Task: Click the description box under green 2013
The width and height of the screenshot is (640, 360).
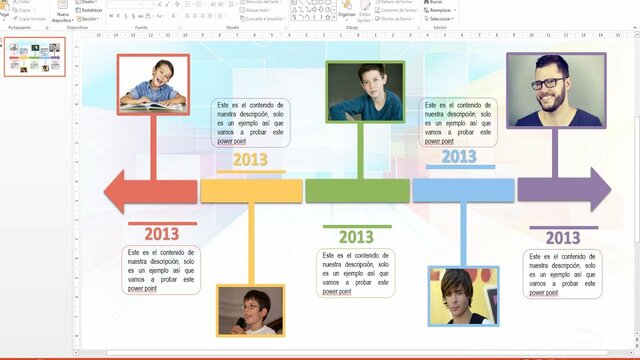Action: coord(356,273)
